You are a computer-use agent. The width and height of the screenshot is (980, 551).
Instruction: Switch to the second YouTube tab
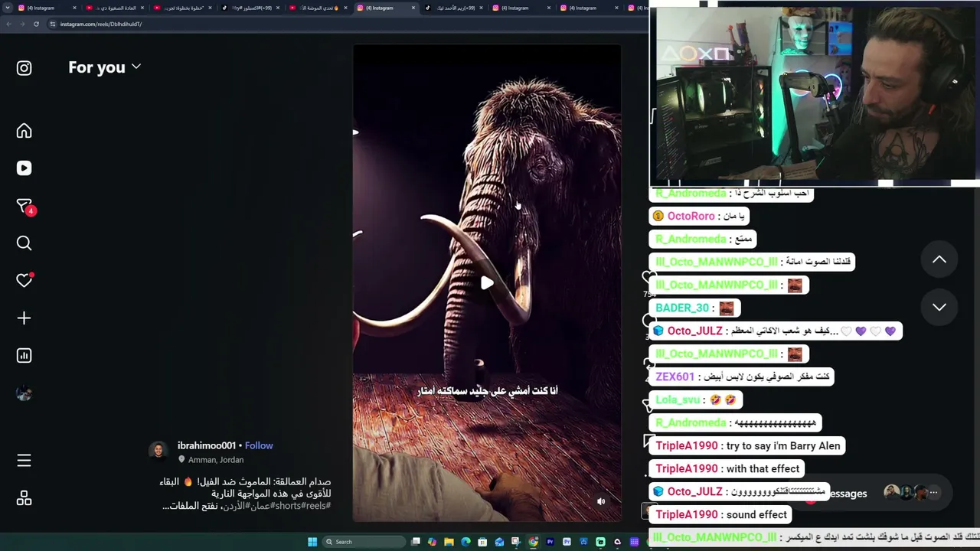click(x=182, y=8)
